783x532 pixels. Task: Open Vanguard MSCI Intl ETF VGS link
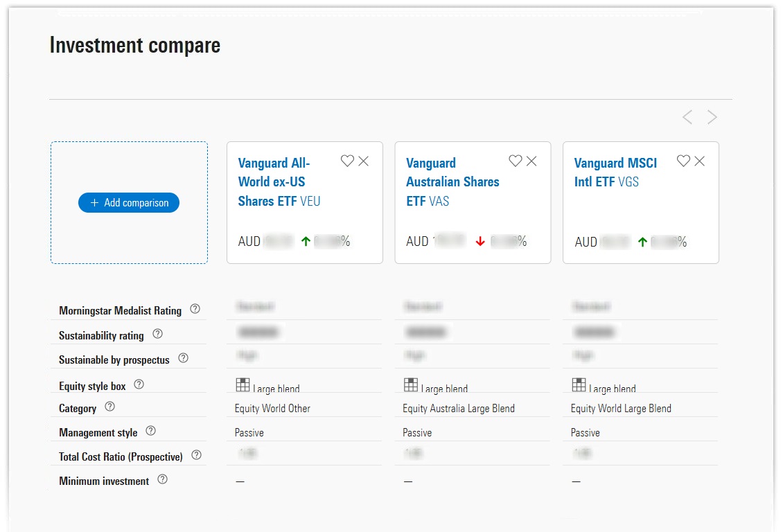[x=615, y=172]
